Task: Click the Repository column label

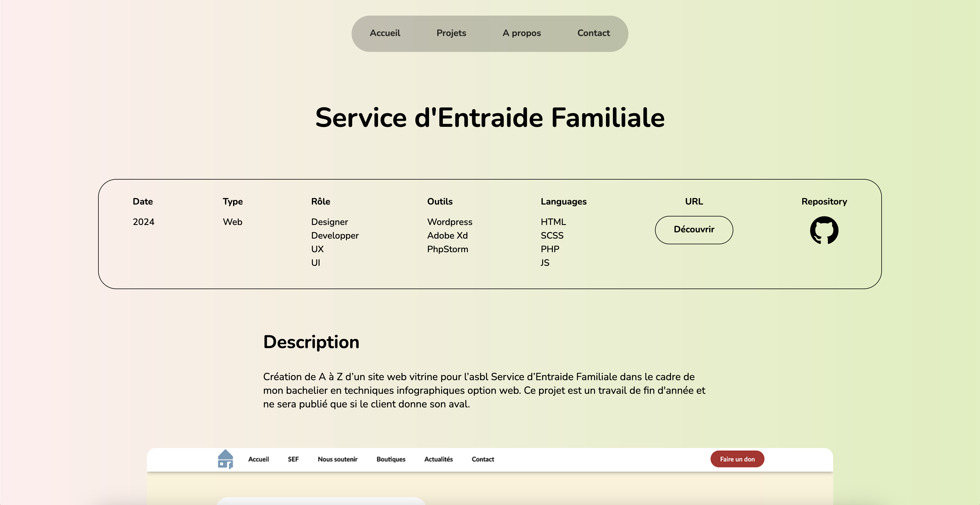Action: pos(824,202)
